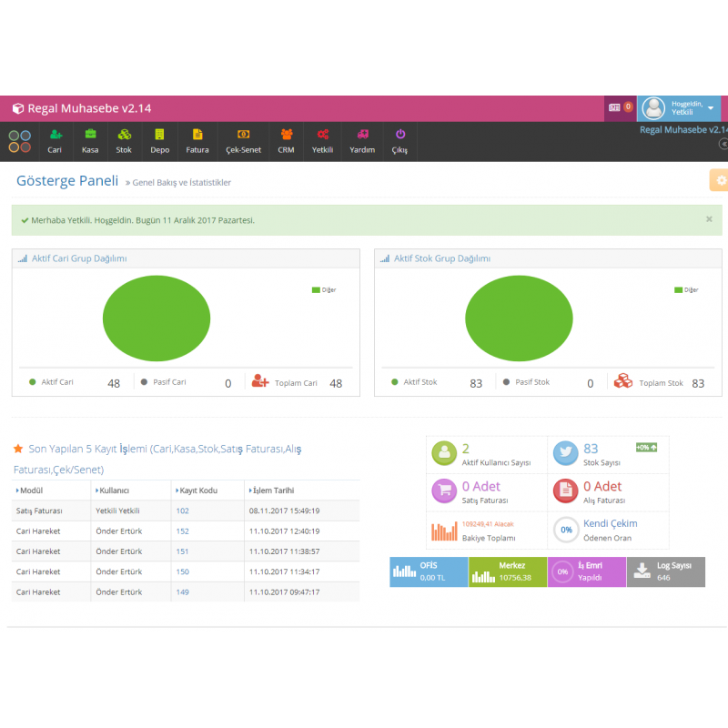
Task: Expand the Hoşgeldin Yetkili user dropdown
Action: [x=710, y=108]
